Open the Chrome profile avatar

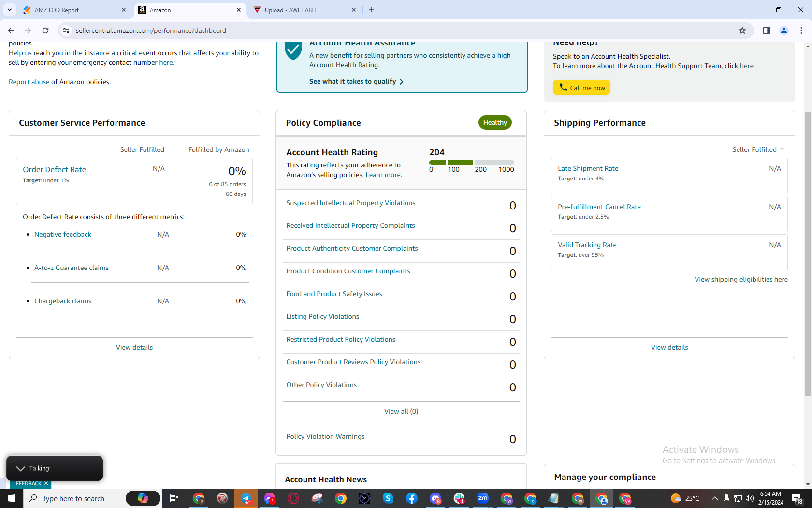[784, 30]
